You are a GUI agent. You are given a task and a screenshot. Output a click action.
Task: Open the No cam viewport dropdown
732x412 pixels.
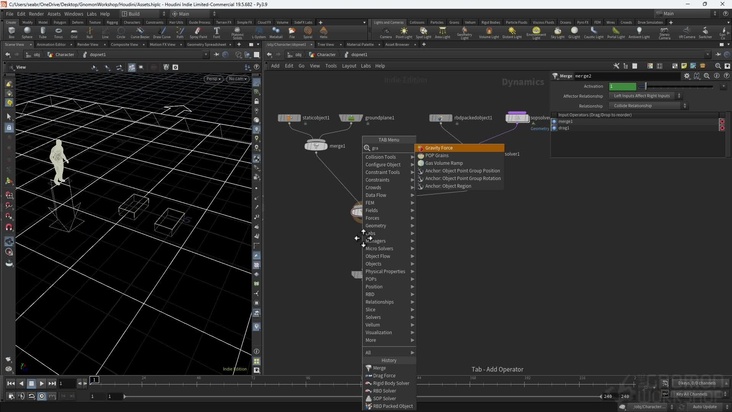237,79
